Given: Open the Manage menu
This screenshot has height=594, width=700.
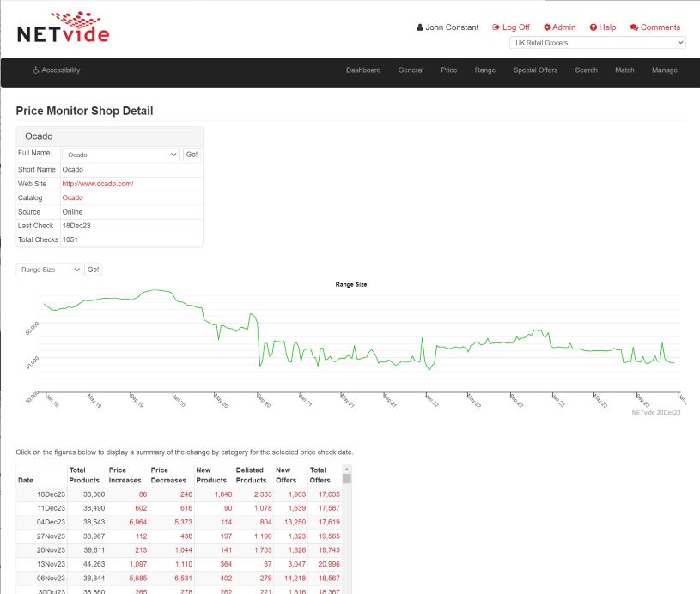Looking at the screenshot, I should click(665, 70).
